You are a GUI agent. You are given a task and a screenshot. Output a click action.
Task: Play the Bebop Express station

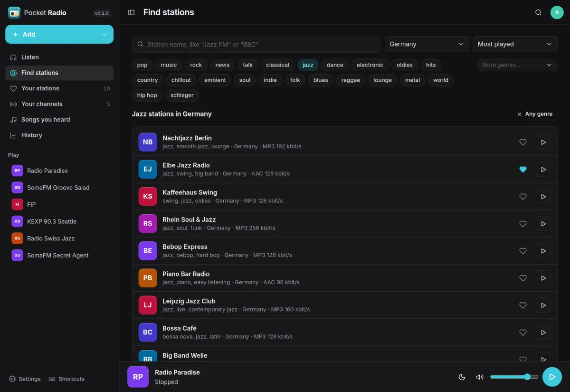[x=543, y=251]
